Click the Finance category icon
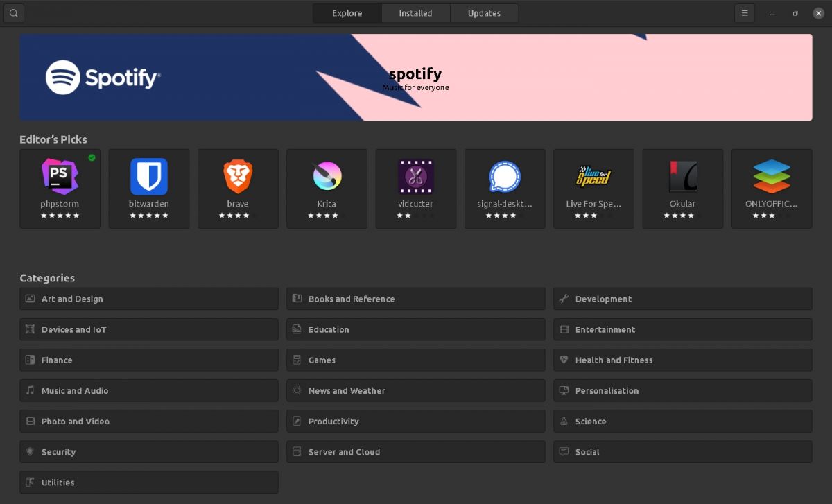Screen dimensions: 832x504 pyautogui.click(x=30, y=360)
